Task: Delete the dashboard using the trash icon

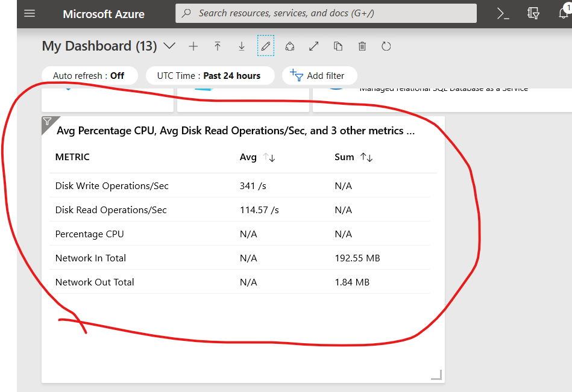Action: pyautogui.click(x=362, y=46)
